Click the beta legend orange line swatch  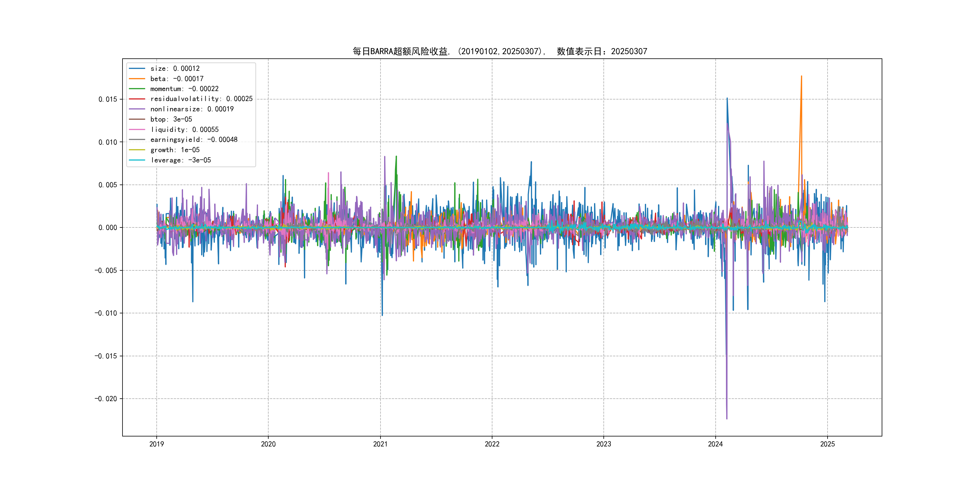(x=137, y=79)
